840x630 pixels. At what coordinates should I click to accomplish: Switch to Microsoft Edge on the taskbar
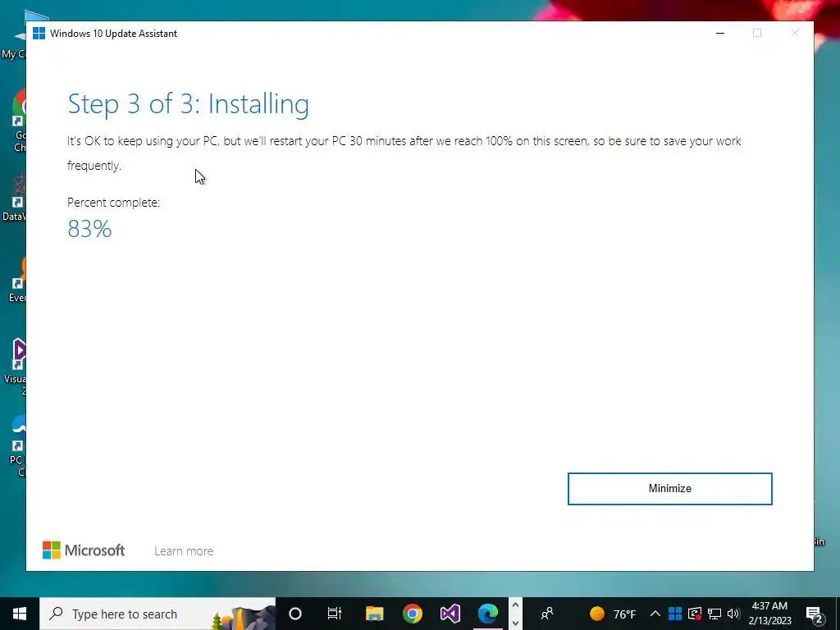tap(487, 614)
